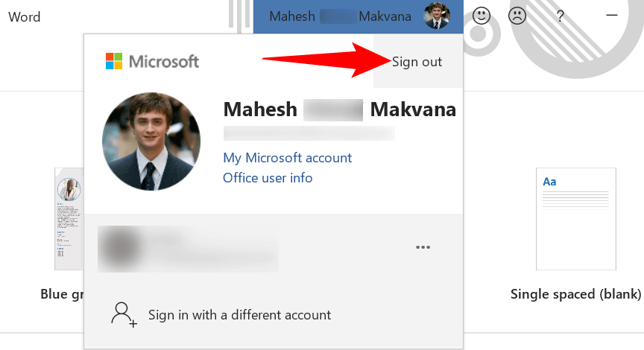Minimize the Word window

click(x=612, y=16)
